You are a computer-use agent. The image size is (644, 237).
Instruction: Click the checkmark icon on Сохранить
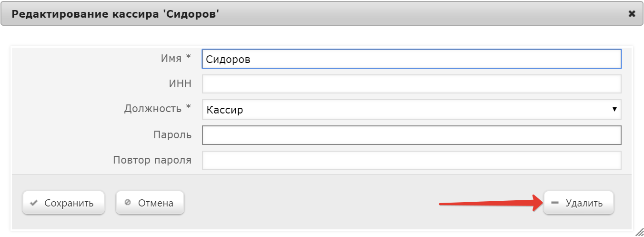click(x=33, y=203)
